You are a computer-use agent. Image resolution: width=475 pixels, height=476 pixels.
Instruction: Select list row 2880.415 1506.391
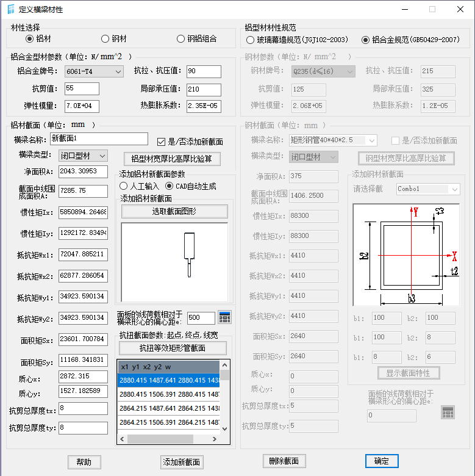[x=168, y=394]
